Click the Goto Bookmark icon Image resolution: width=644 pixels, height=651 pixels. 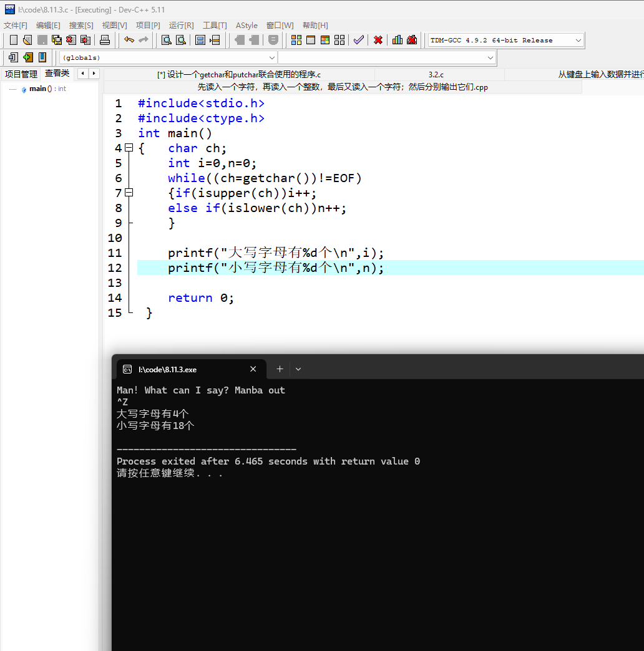[42, 57]
